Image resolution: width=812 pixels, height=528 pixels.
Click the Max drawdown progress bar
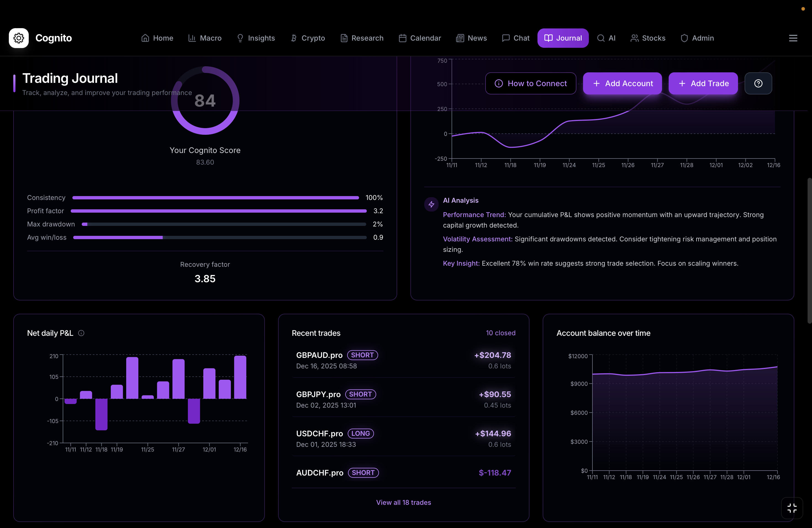[x=224, y=224]
